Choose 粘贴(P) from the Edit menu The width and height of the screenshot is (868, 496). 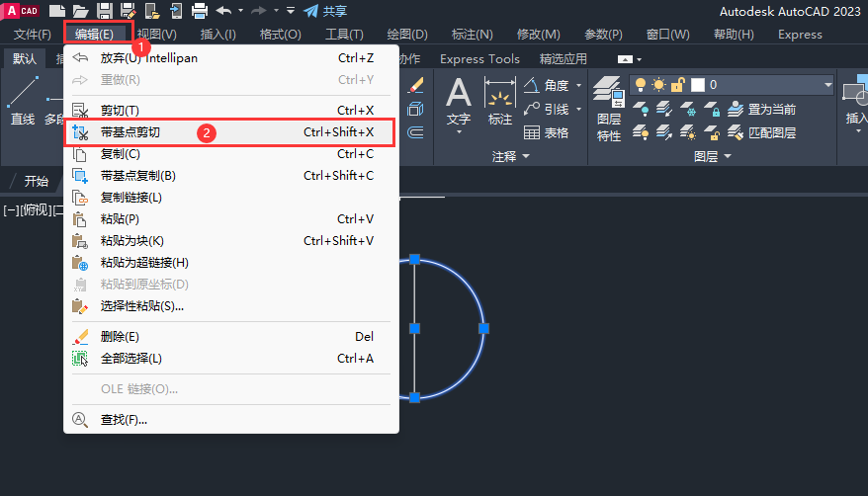(231, 219)
